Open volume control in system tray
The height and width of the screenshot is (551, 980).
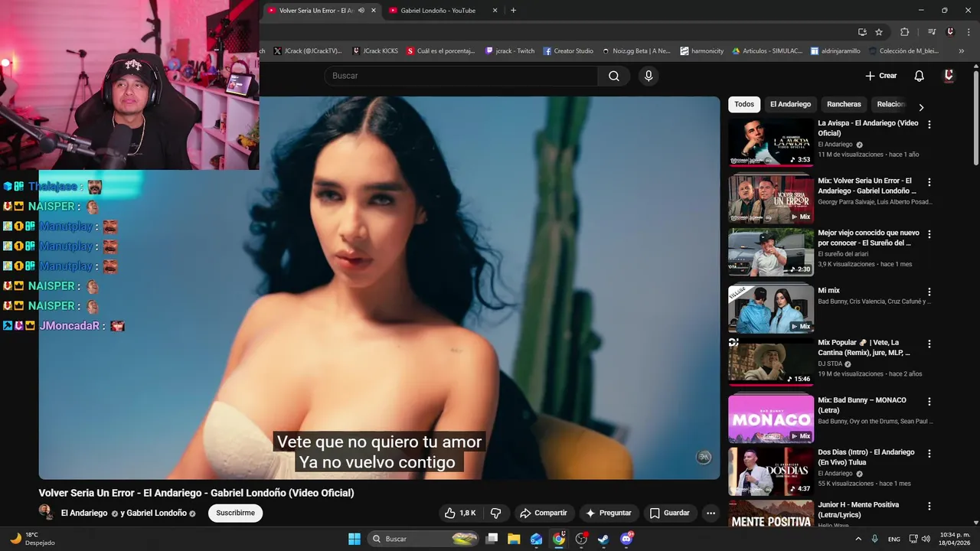point(926,539)
